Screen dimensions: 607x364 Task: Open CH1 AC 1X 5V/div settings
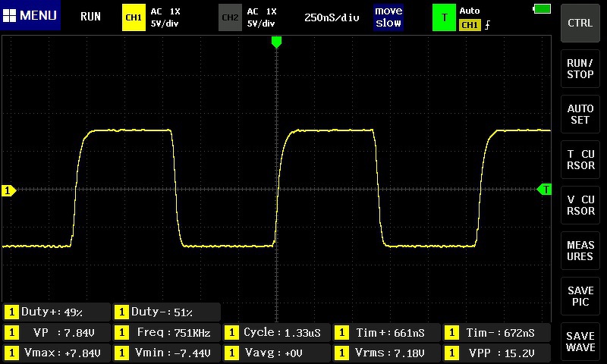coord(165,17)
